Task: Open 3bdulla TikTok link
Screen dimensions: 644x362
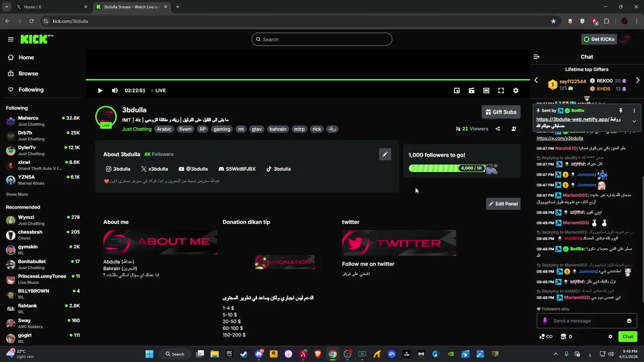Action: pos(278,169)
